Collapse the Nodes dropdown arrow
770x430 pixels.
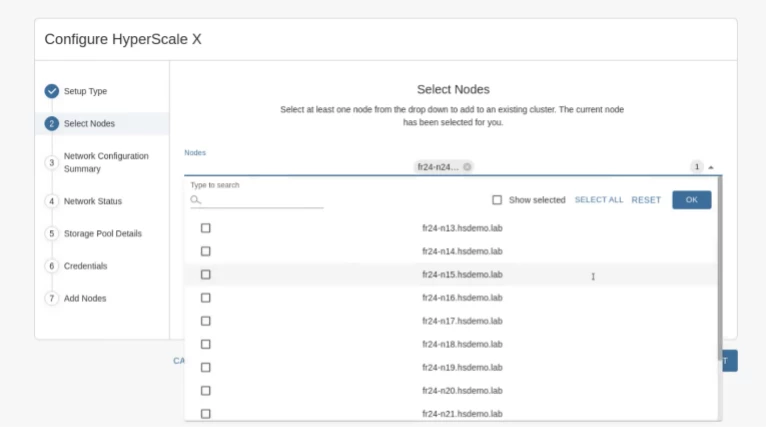coord(711,168)
